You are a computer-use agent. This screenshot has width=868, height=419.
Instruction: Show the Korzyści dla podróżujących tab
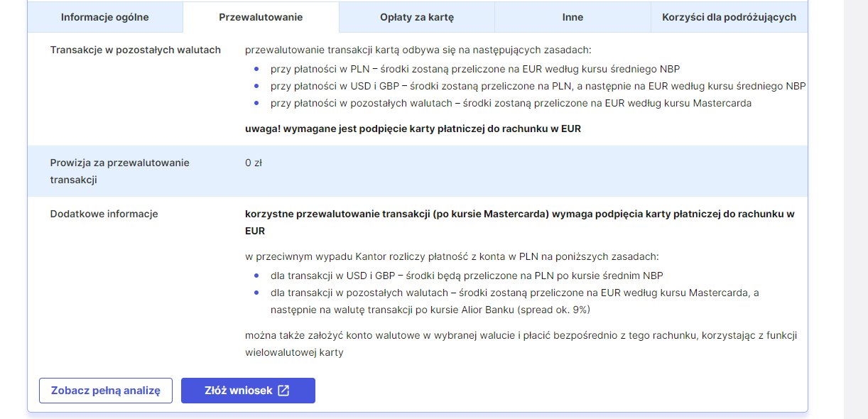pyautogui.click(x=729, y=17)
